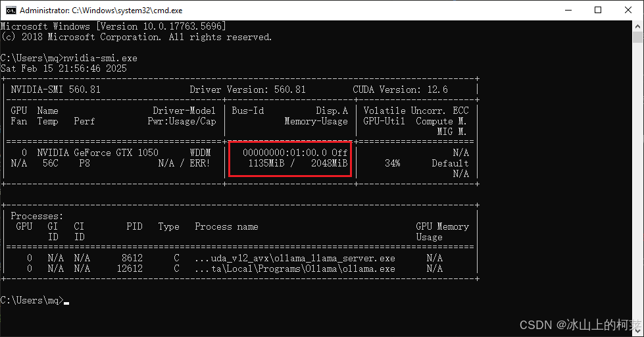Click process name 'ollama_llama_server.exe'

334,257
